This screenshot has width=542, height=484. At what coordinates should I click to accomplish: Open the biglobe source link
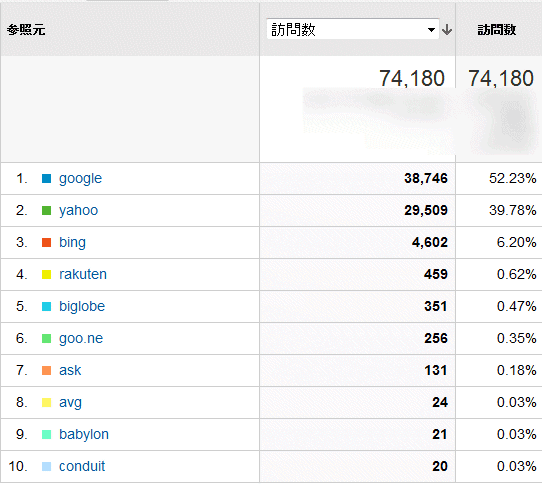coord(82,306)
